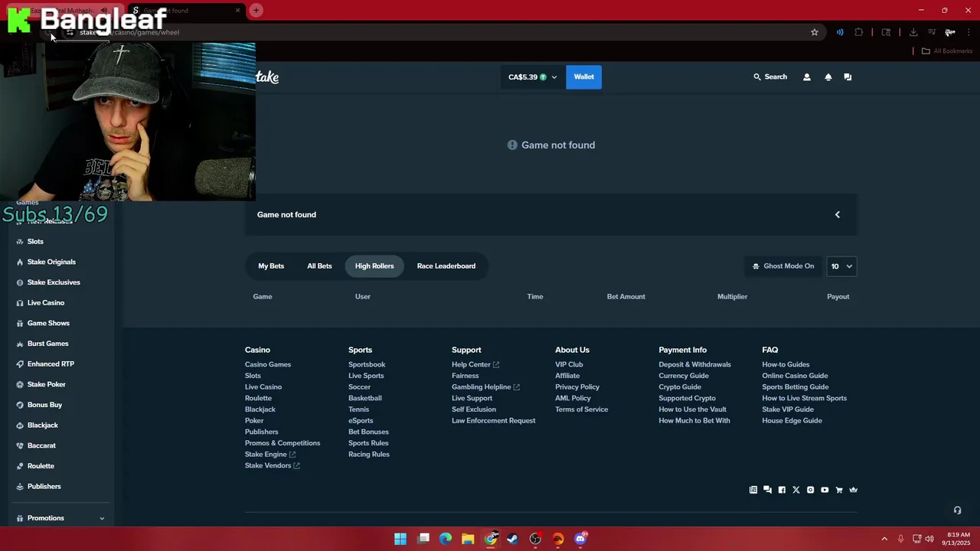Open the footer forum chat icon
The image size is (980, 551).
[x=767, y=490]
